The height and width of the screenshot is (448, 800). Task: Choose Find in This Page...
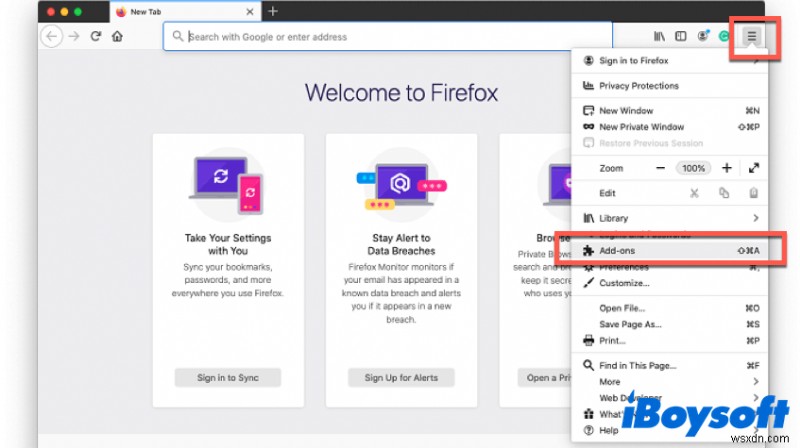670,366
